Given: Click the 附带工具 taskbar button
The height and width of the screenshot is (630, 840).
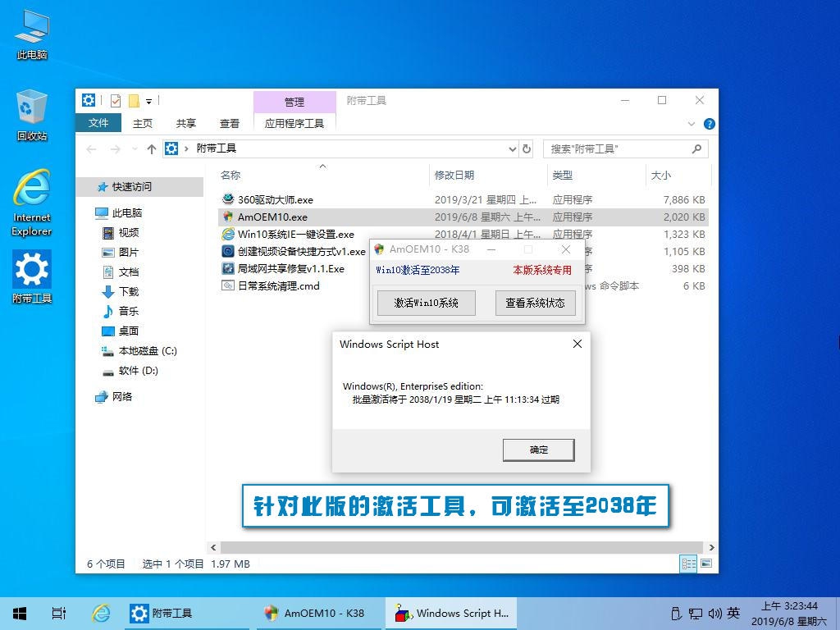Looking at the screenshot, I should pos(188,614).
